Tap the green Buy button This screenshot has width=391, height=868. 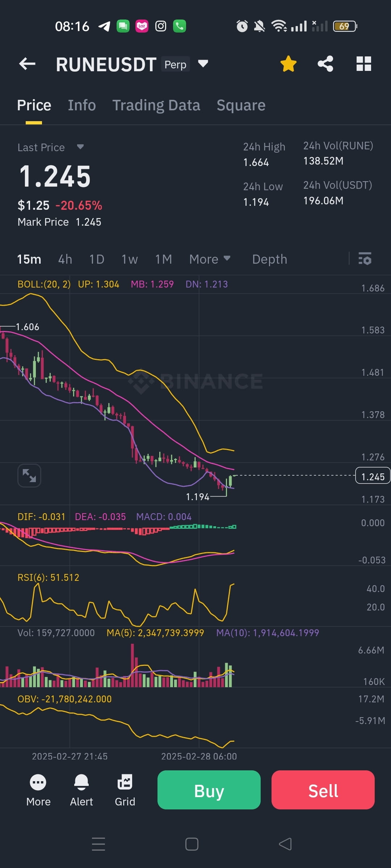[209, 790]
